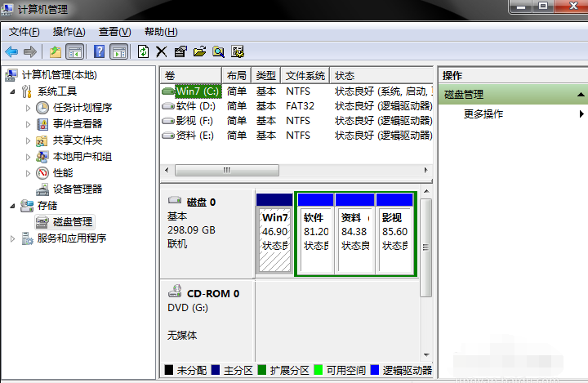The width and height of the screenshot is (588, 383).
Task: Open the Properties icon in toolbar
Action: click(x=180, y=51)
